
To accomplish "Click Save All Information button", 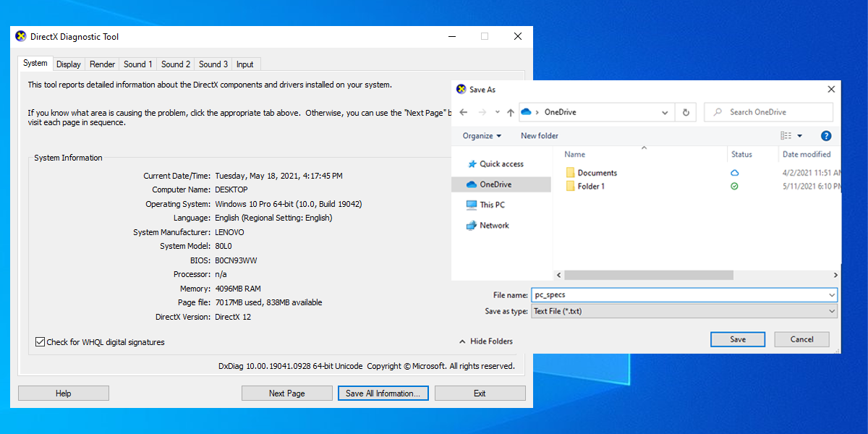I will [383, 393].
